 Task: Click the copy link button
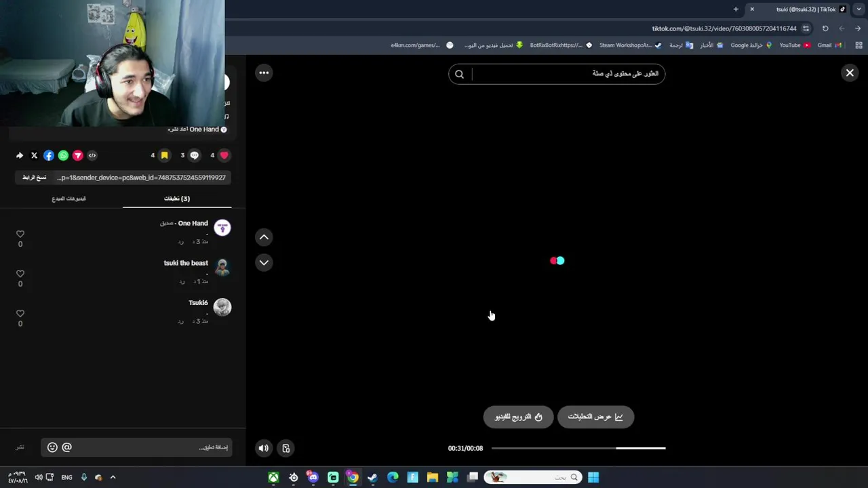(35, 178)
